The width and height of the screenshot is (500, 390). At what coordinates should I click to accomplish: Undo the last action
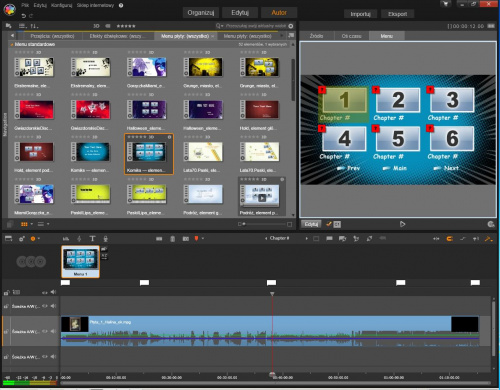[23, 16]
